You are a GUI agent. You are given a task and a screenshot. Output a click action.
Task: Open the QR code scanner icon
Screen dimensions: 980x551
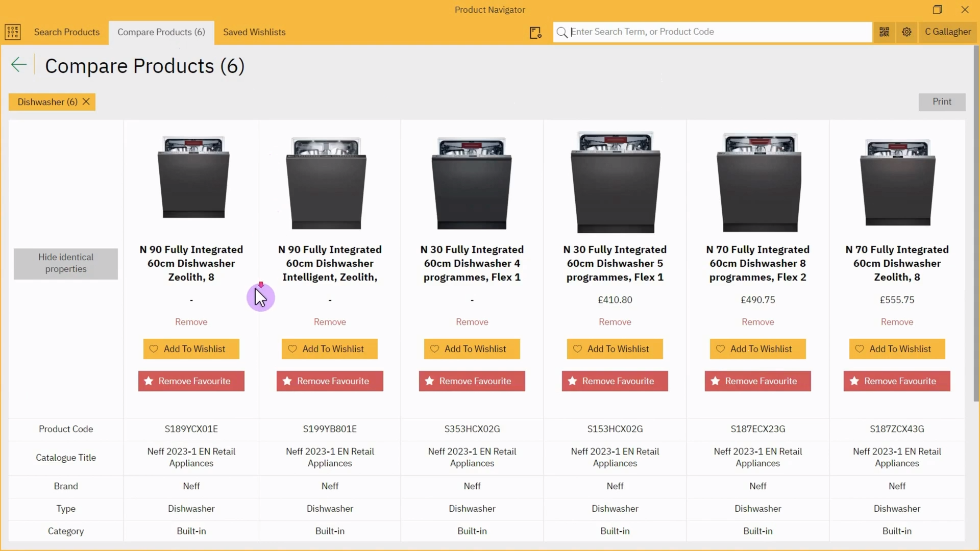(885, 32)
